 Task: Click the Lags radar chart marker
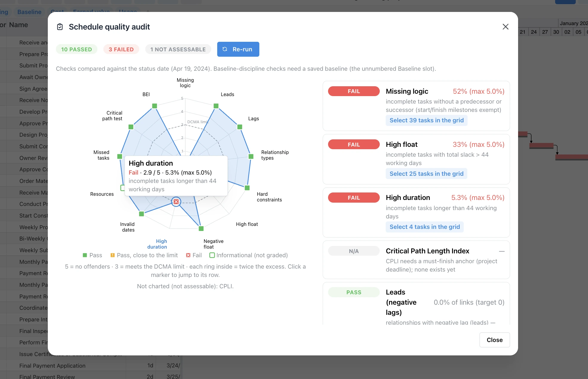[x=240, y=127]
